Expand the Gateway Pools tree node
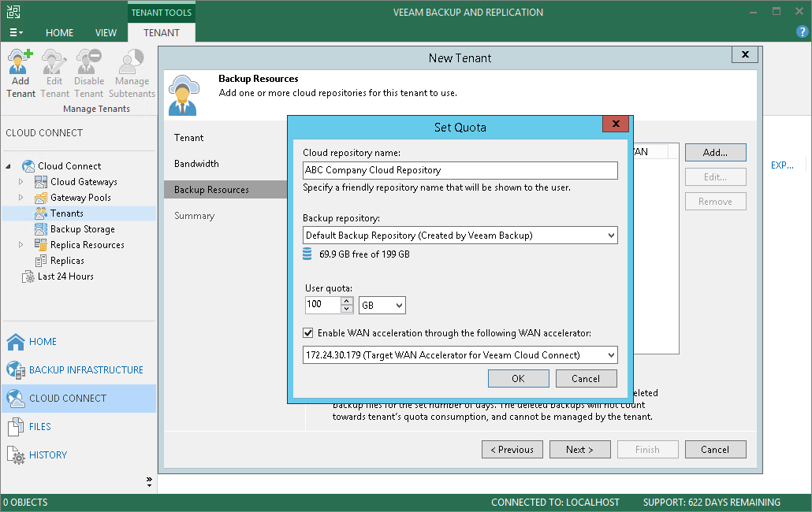 [20, 198]
